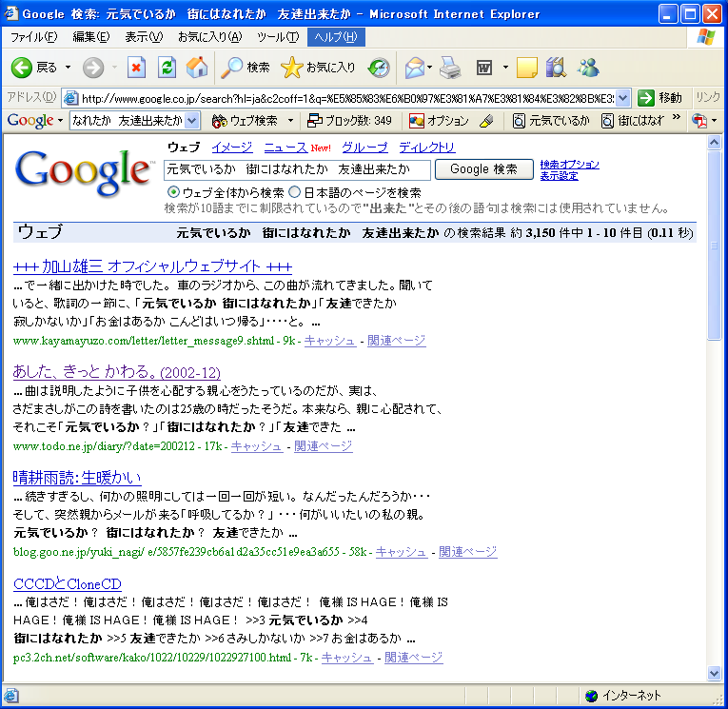
Task: Open dropdown arrow next to Word edit icon
Action: [505, 68]
